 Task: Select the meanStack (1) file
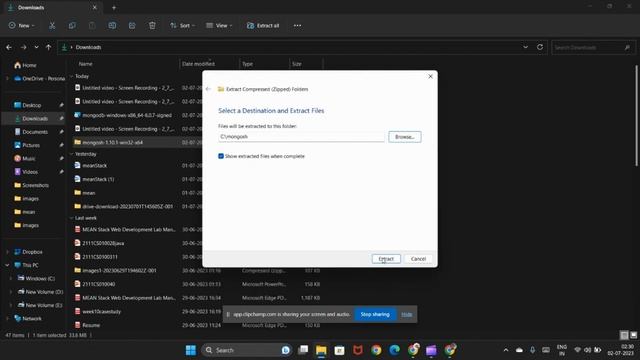98,179
